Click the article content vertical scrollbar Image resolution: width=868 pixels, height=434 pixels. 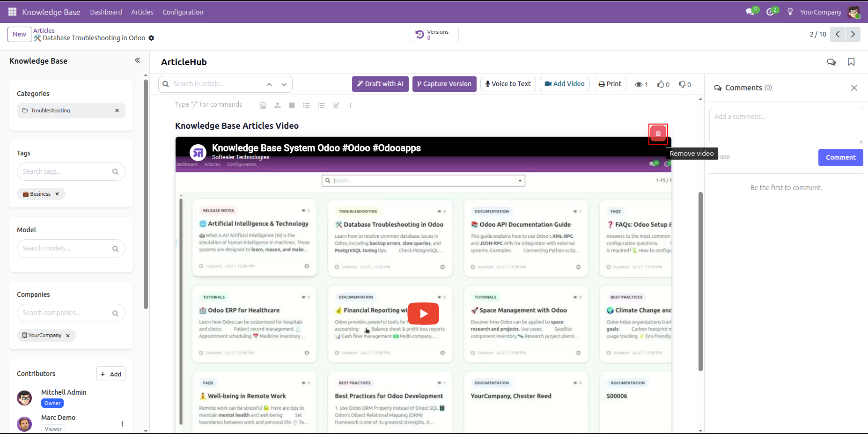[x=700, y=281]
